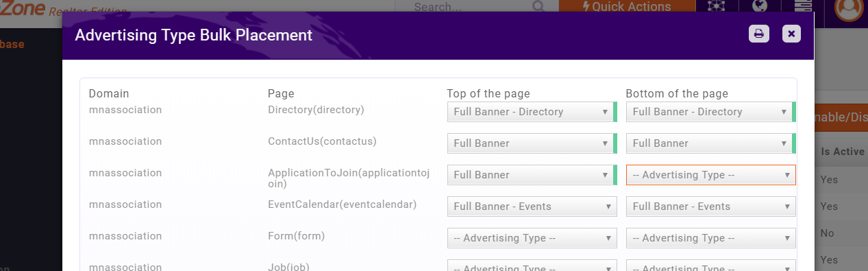Open the list menu icon in header
The image size is (868, 271).
click(802, 6)
